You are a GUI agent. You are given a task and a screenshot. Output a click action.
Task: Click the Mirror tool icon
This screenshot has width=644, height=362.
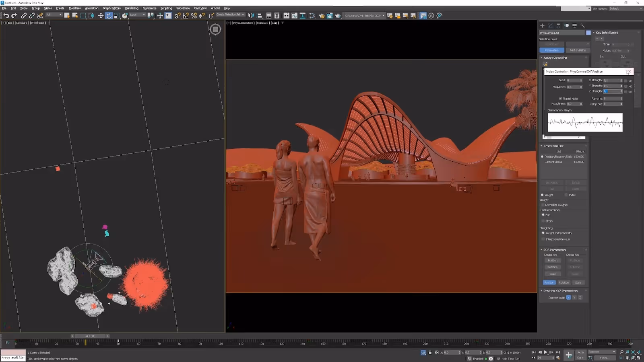click(x=251, y=16)
